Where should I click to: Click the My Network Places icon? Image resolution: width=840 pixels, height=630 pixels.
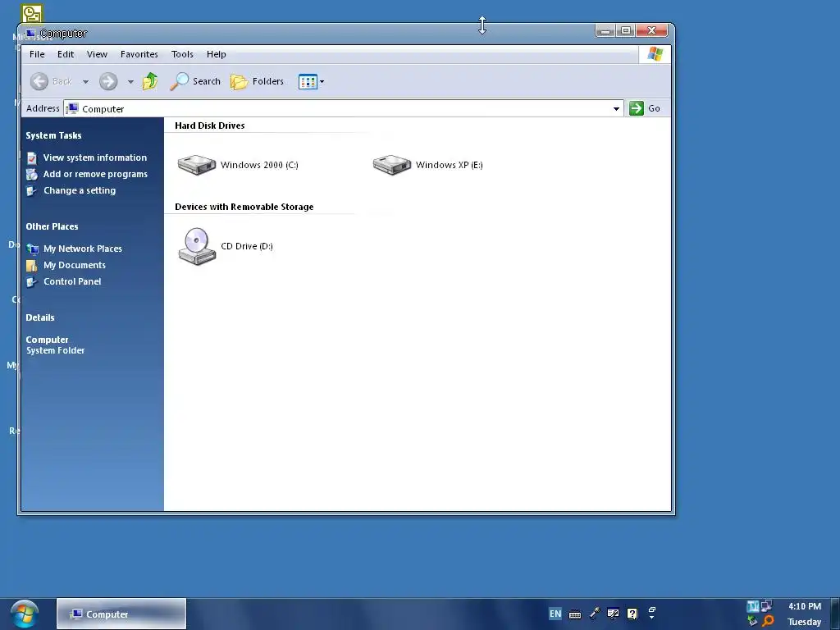[32, 249]
